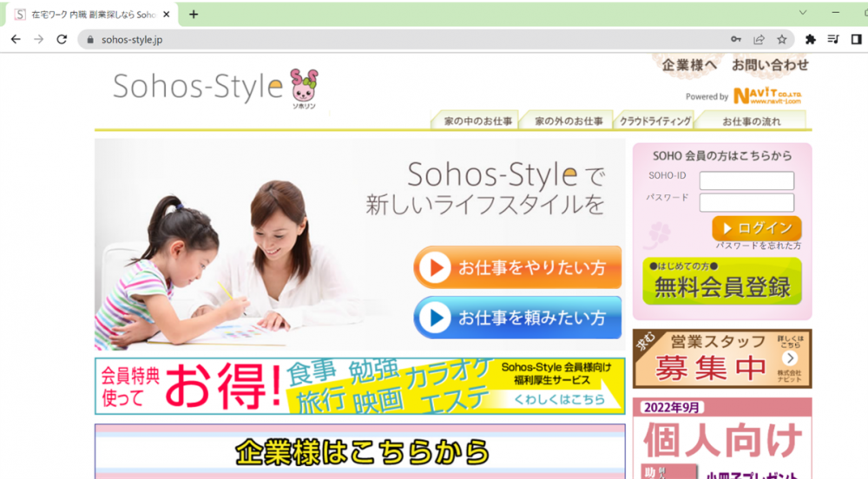The width and height of the screenshot is (868, 479).
Task: Open the クラウドライティング tab
Action: pyautogui.click(x=654, y=121)
